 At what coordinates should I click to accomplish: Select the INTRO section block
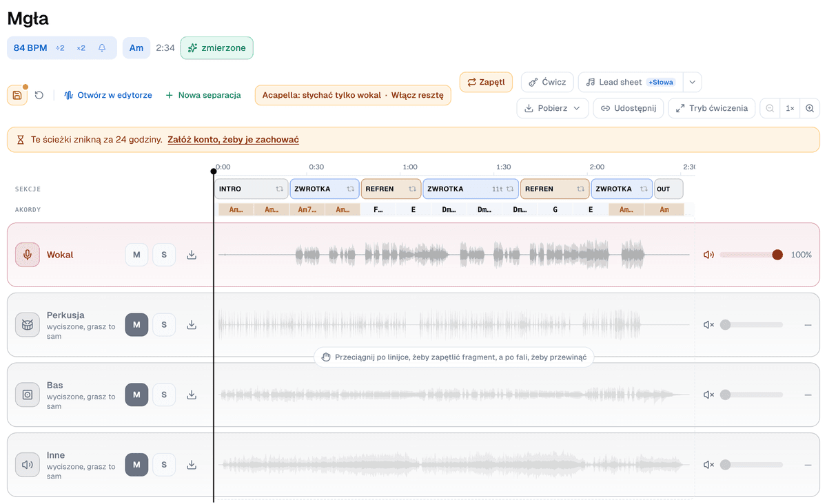pyautogui.click(x=251, y=189)
